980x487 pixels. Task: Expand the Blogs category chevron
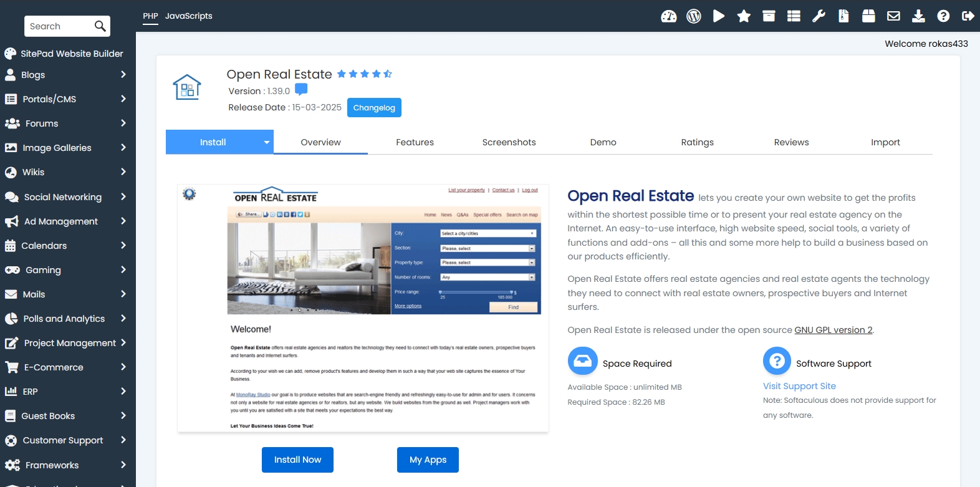point(123,75)
